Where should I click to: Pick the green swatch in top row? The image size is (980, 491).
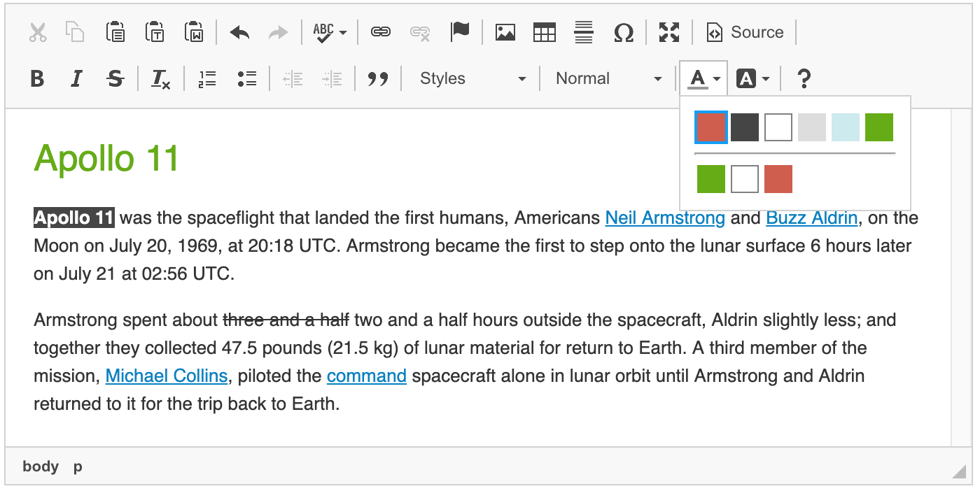(879, 127)
